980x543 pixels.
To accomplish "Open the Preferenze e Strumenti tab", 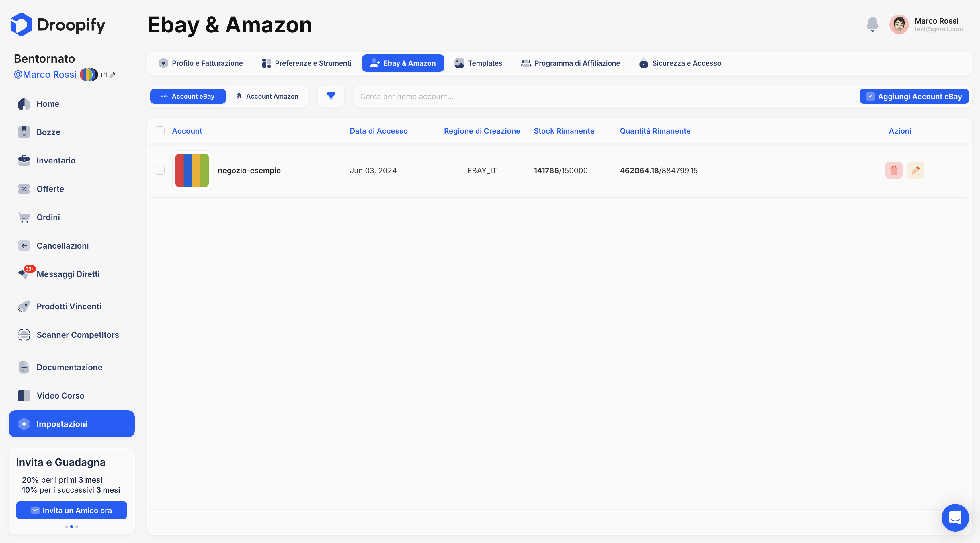I will [x=307, y=63].
